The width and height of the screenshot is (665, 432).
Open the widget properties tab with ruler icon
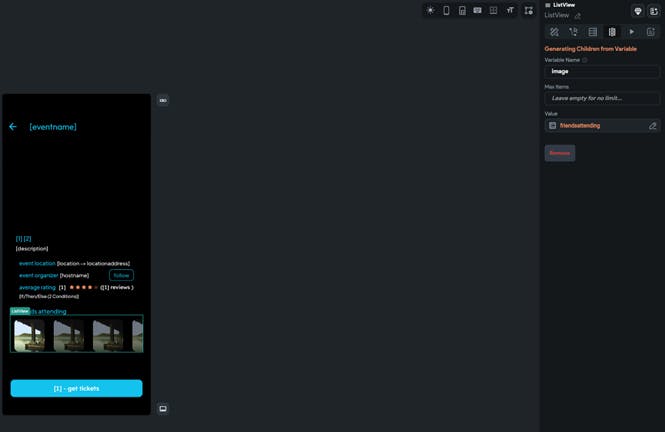(x=554, y=32)
